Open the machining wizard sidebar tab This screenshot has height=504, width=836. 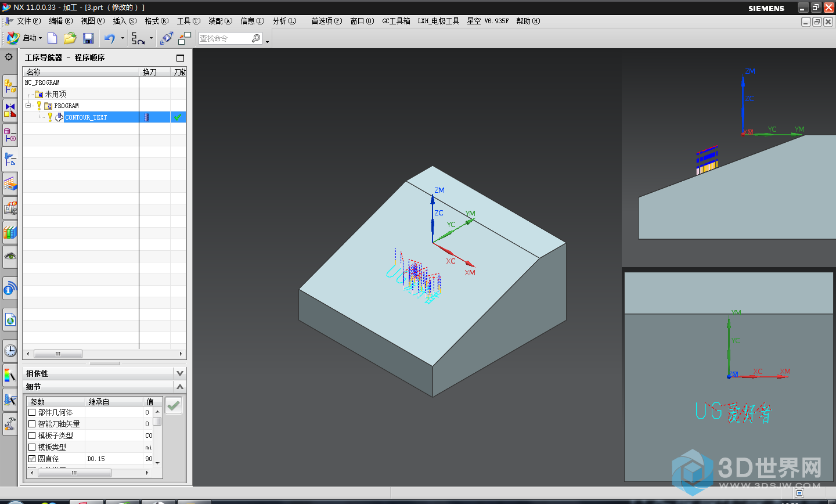(x=10, y=399)
